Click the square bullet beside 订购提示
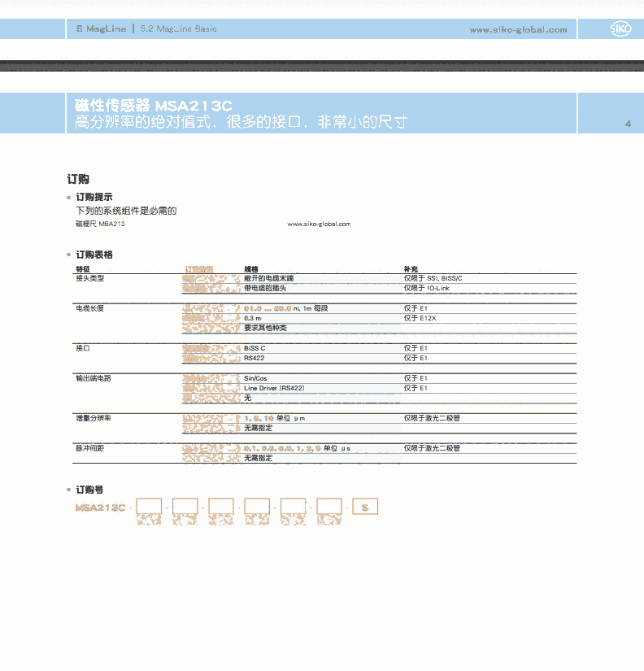This screenshot has height=671, width=644. click(69, 197)
